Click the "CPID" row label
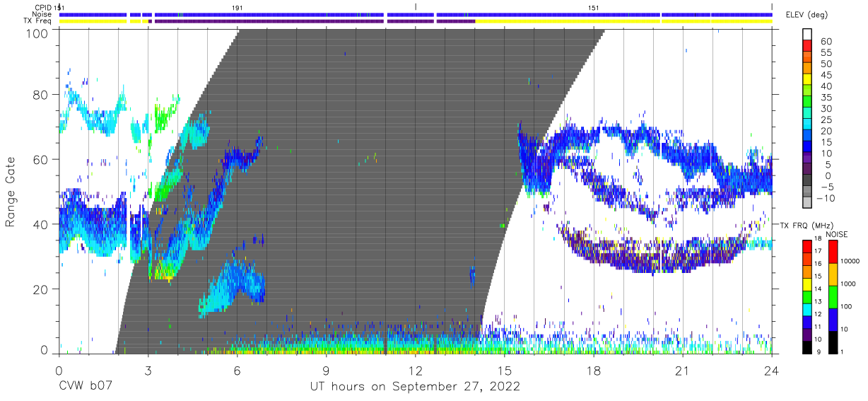Image resolution: width=868 pixels, height=401 pixels. coord(44,7)
